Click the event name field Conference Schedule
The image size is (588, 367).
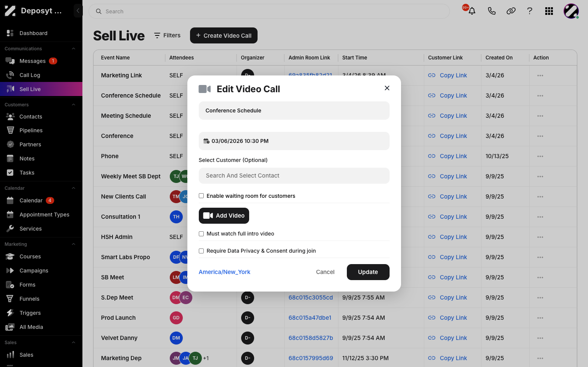tap(294, 111)
